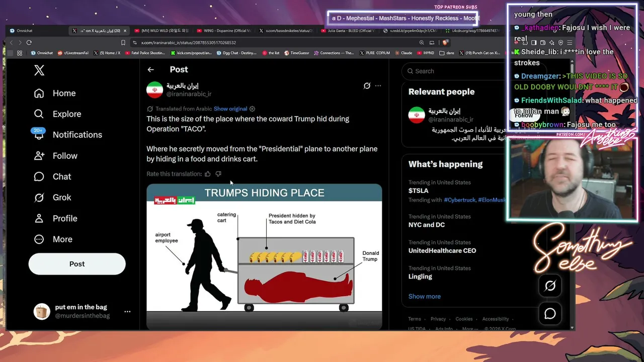Click the Privacy footer link

click(438, 319)
